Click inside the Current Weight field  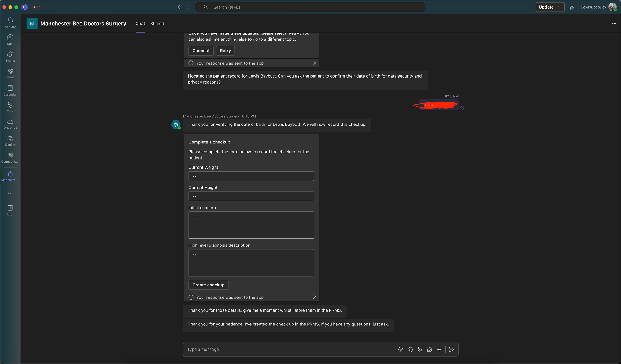pyautogui.click(x=251, y=176)
